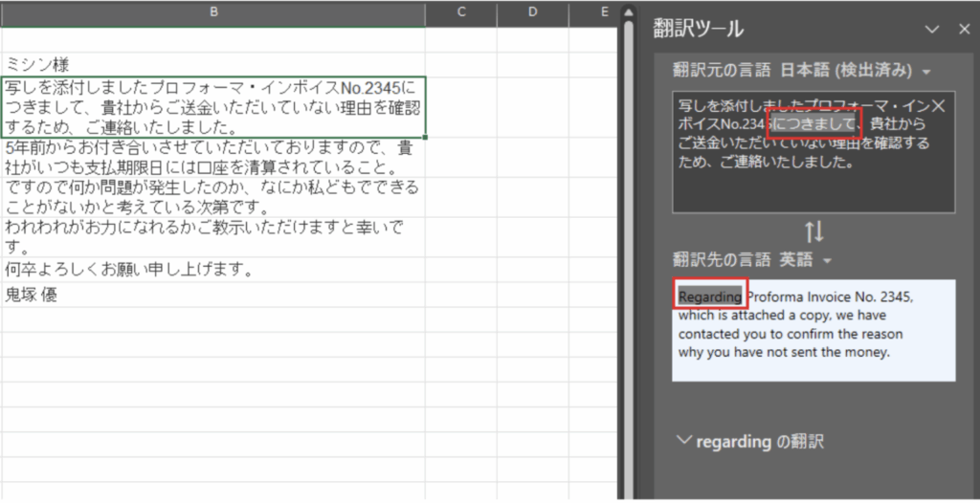980x503 pixels.
Task: Select cell starting with われわれがお力に
Action: 213,236
